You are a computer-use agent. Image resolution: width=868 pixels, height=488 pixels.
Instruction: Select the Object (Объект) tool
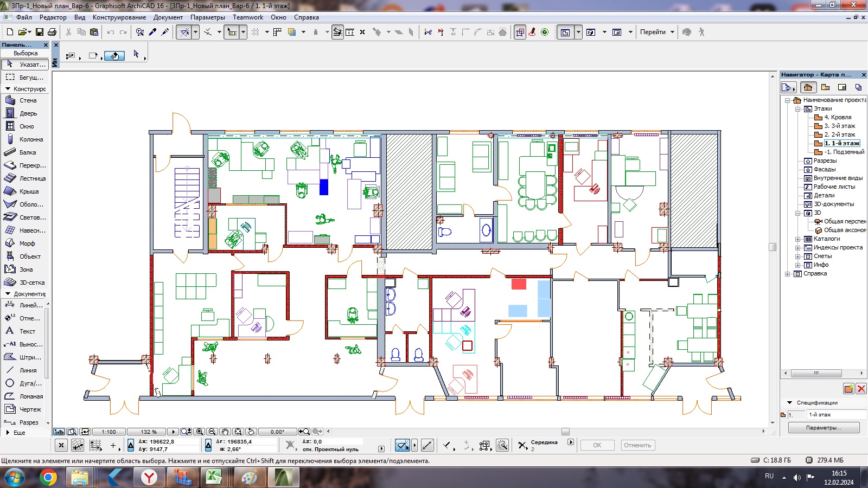[x=25, y=256]
